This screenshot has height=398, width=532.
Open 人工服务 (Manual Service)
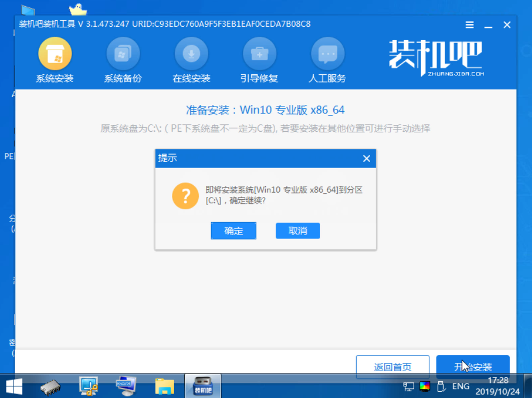(x=328, y=59)
